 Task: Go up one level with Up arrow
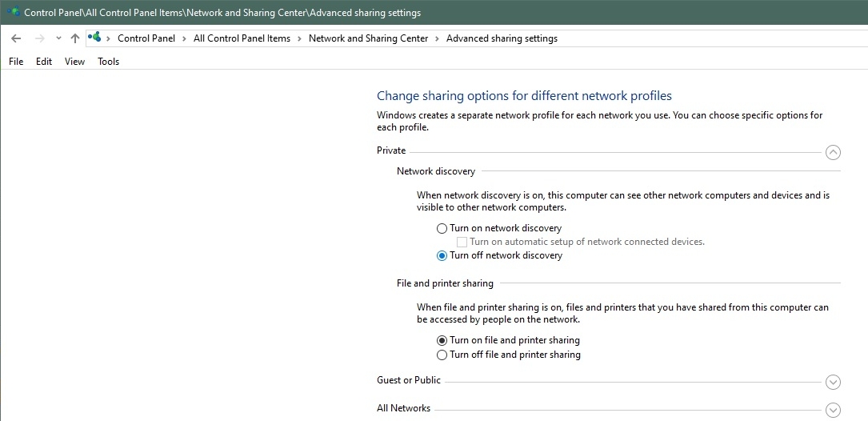(x=75, y=38)
